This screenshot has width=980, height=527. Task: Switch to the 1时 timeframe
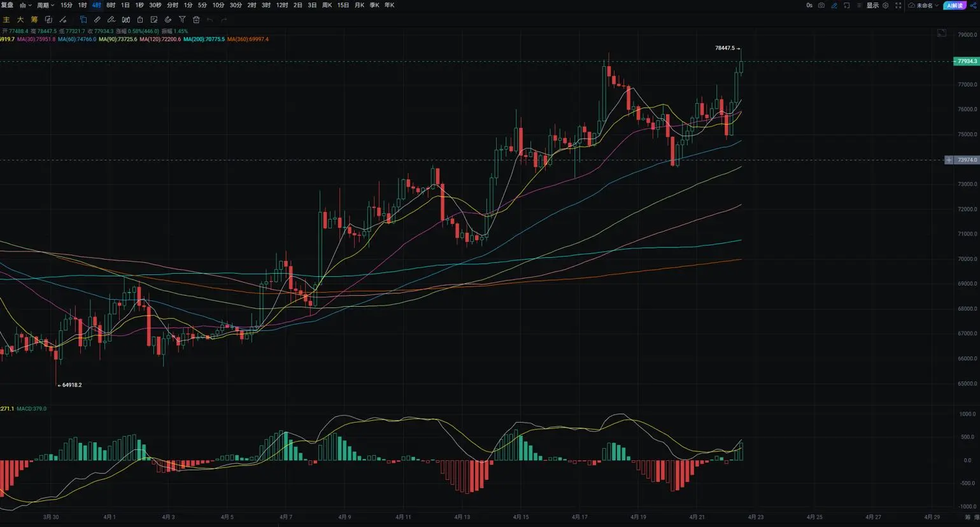point(82,5)
